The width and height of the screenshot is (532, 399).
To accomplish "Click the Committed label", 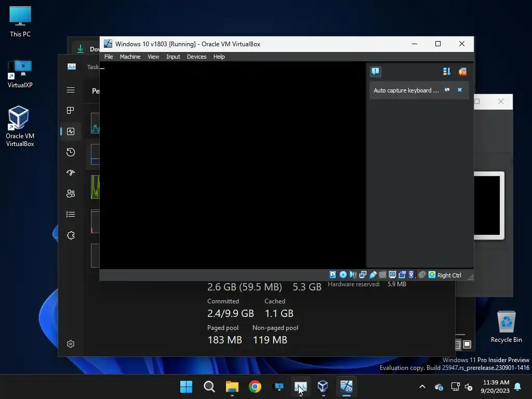I will [x=223, y=301].
